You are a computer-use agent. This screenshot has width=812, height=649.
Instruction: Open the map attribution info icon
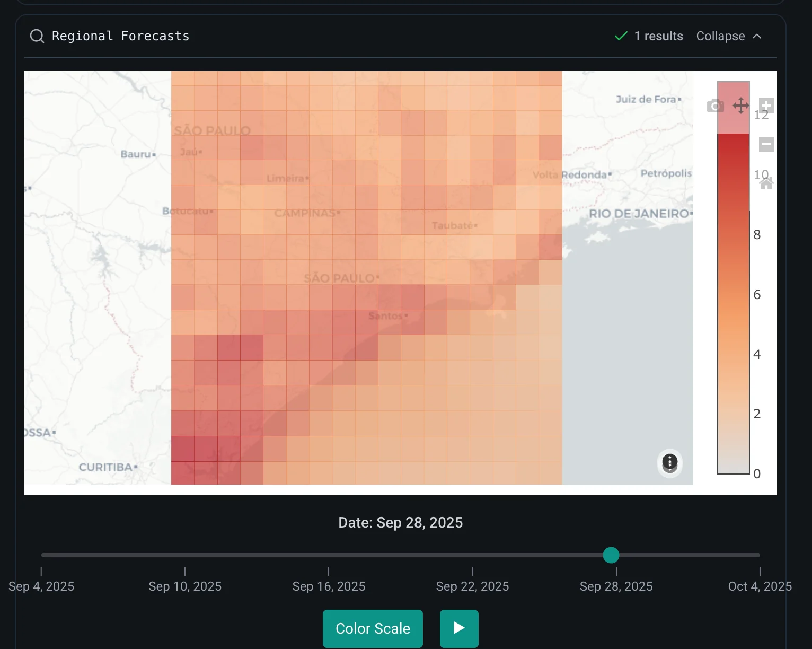669,463
